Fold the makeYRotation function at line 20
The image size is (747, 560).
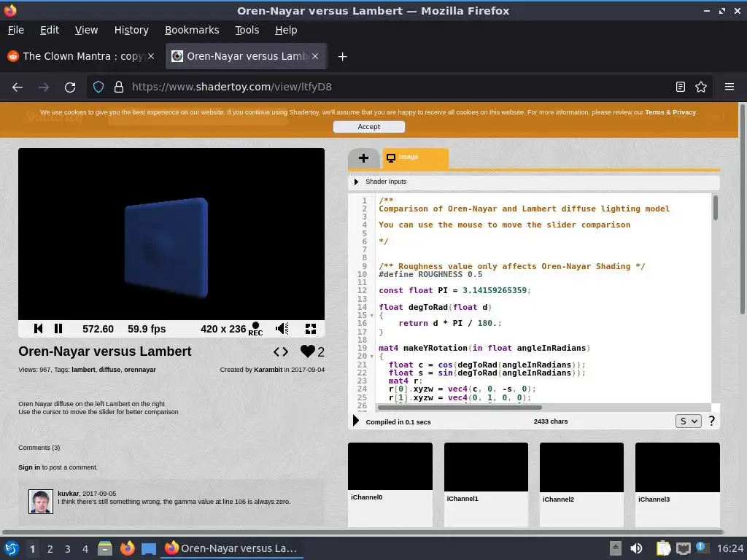point(371,356)
